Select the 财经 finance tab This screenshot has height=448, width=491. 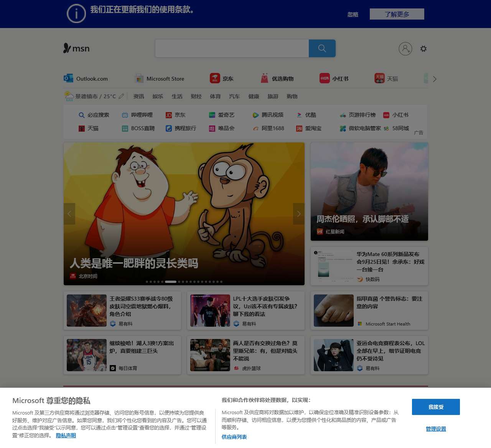[x=196, y=96]
